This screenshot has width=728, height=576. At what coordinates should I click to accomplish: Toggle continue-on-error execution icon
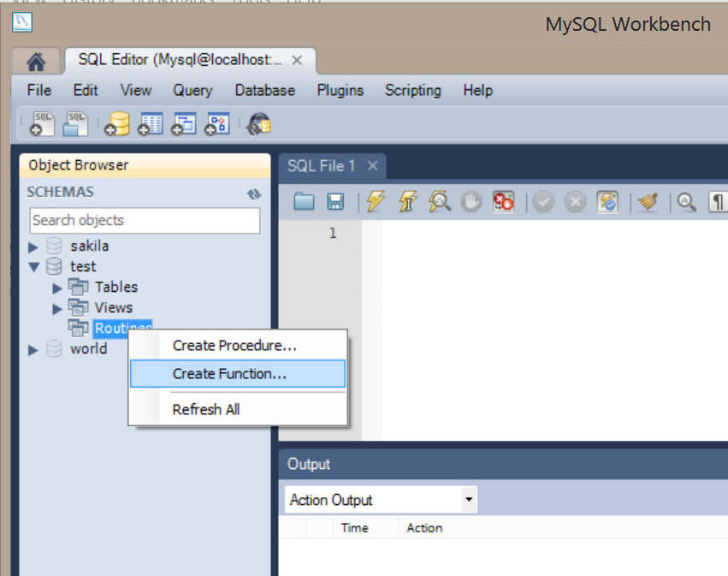click(x=504, y=202)
